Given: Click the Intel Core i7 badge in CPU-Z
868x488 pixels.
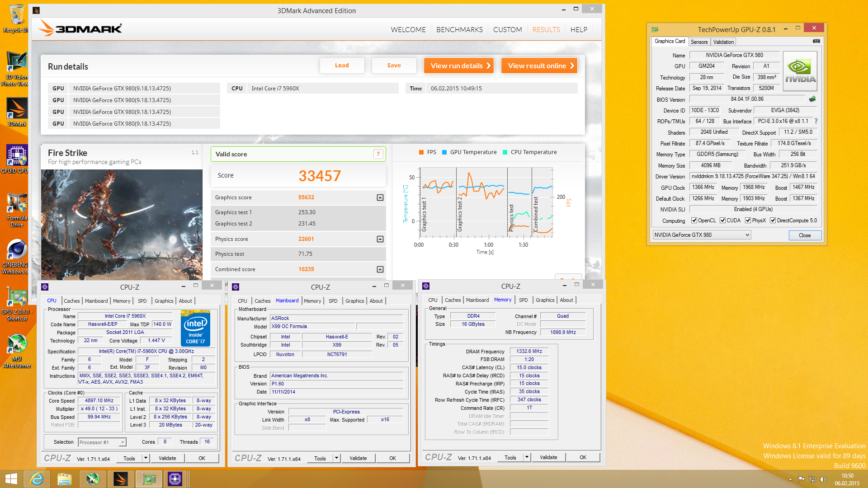Looking at the screenshot, I should pos(195,328).
